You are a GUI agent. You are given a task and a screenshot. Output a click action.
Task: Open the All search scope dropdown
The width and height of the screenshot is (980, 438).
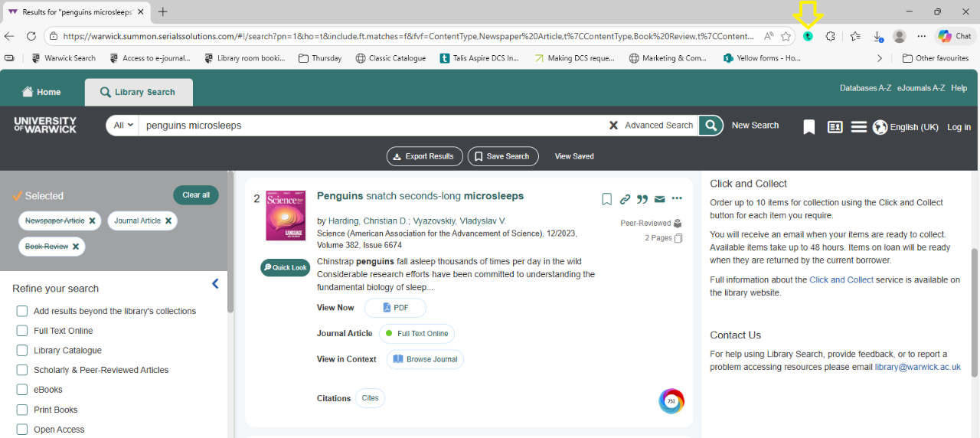pyautogui.click(x=122, y=125)
